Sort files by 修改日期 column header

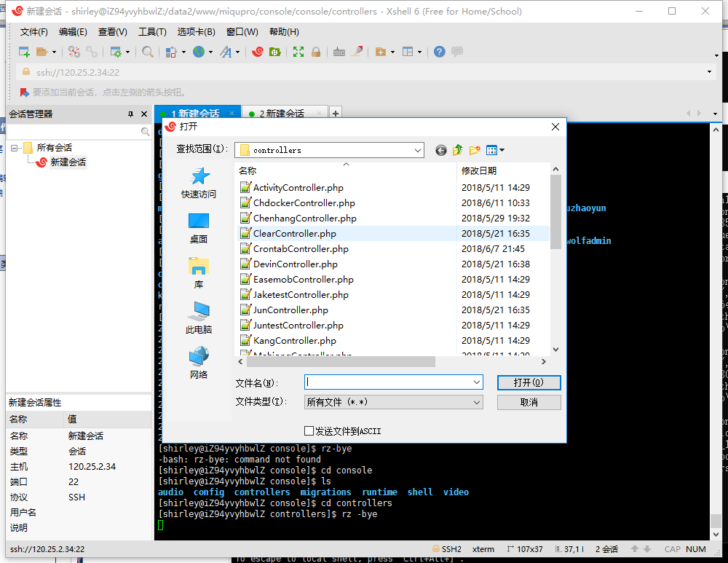click(x=503, y=170)
